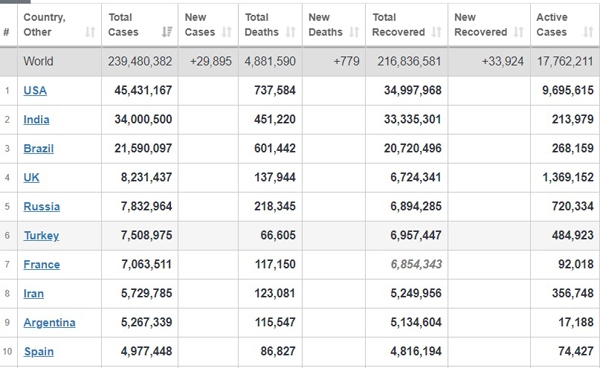Select World active cases 17,762,211
Screen dimensions: 600x368
point(565,61)
